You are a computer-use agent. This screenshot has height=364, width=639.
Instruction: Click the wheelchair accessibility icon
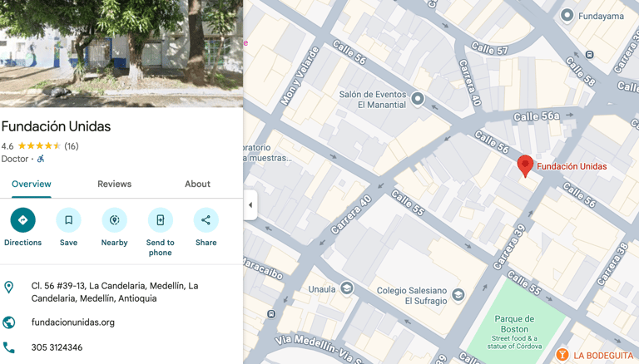(41, 159)
